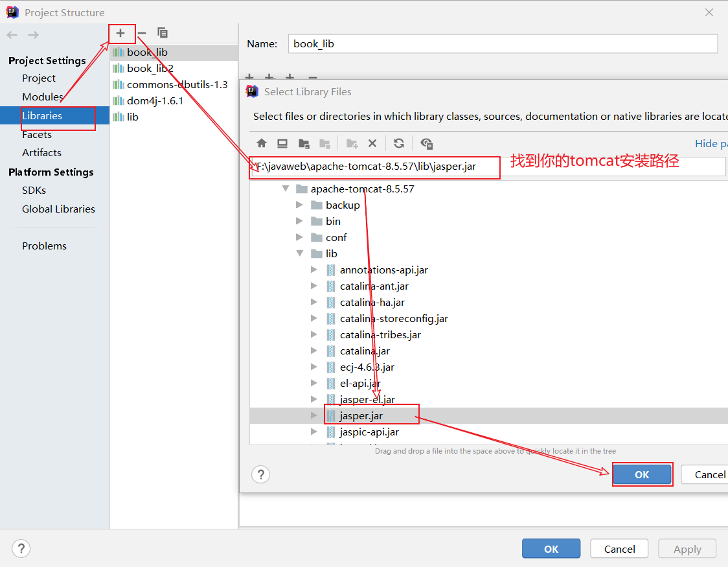The width and height of the screenshot is (728, 567).
Task: Click help icon in Select Library Files dialog
Action: [x=261, y=474]
